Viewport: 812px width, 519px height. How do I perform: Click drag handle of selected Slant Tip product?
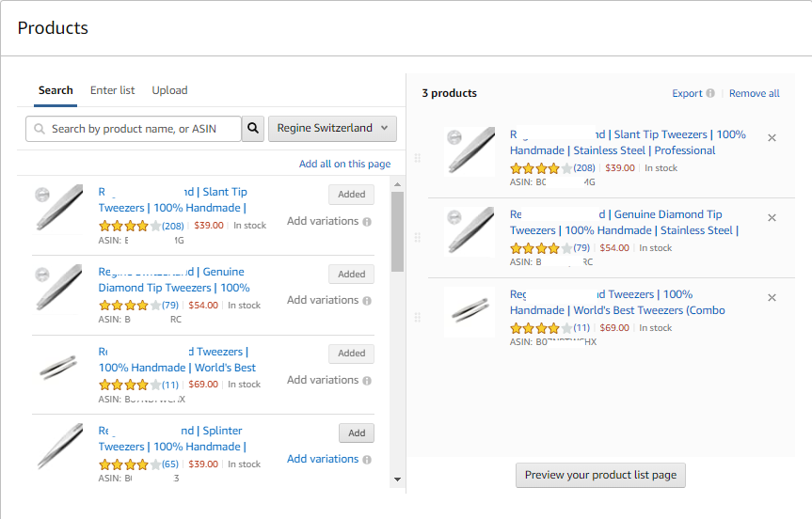click(418, 158)
